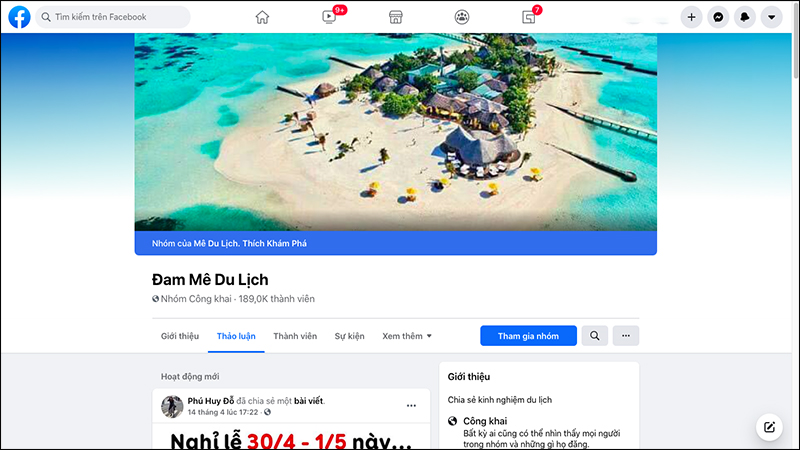Open the shared bài viết link
This screenshot has height=450, width=800.
point(308,401)
